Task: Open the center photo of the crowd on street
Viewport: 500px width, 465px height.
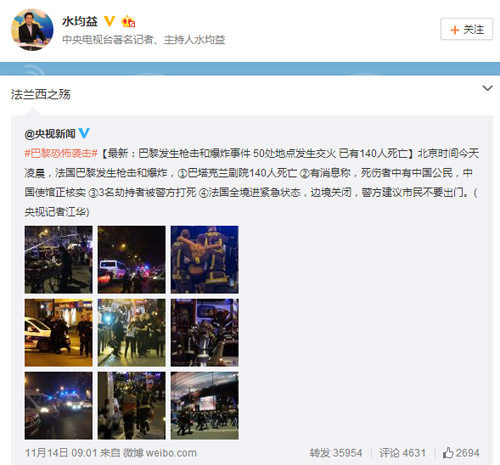Action: 131,333
